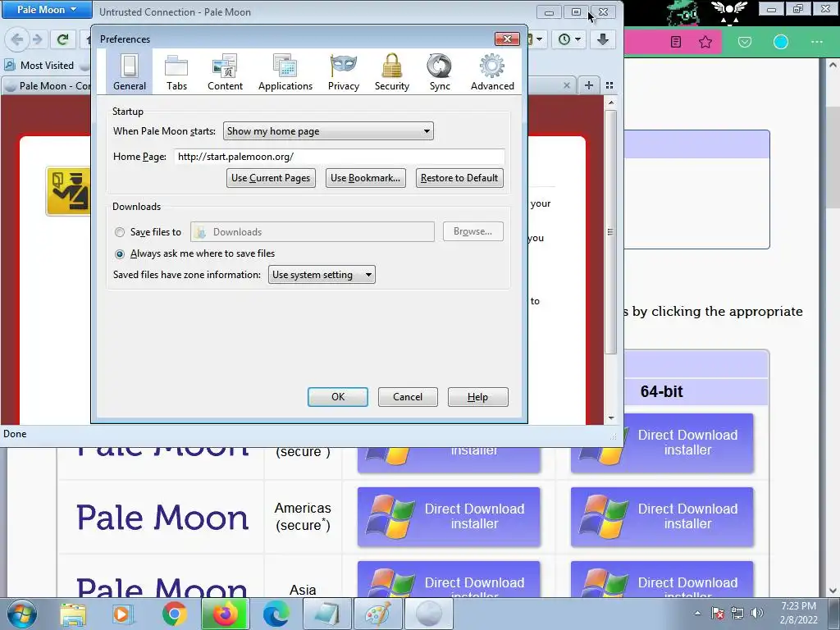Switch to the Tabs preferences pane

pos(176,72)
